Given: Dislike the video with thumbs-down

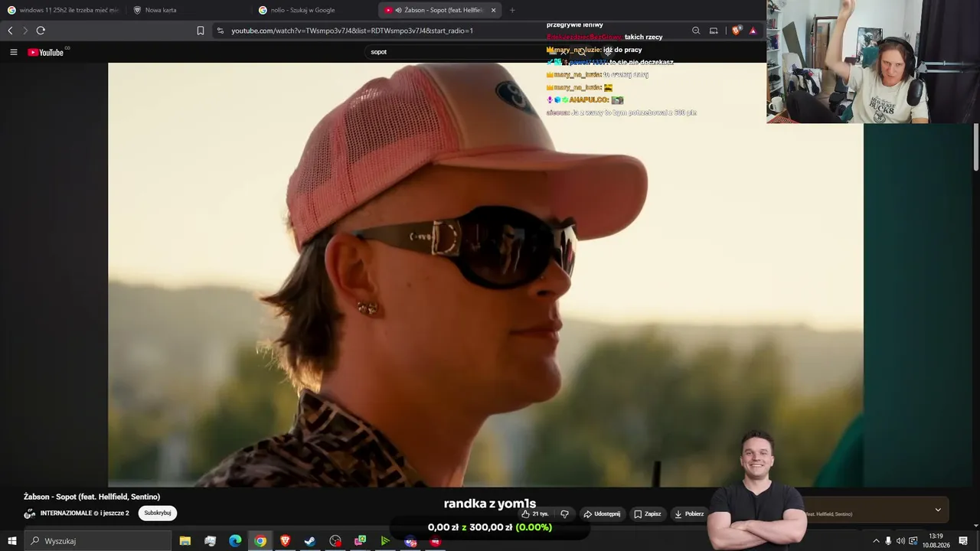Looking at the screenshot, I should 565,514.
